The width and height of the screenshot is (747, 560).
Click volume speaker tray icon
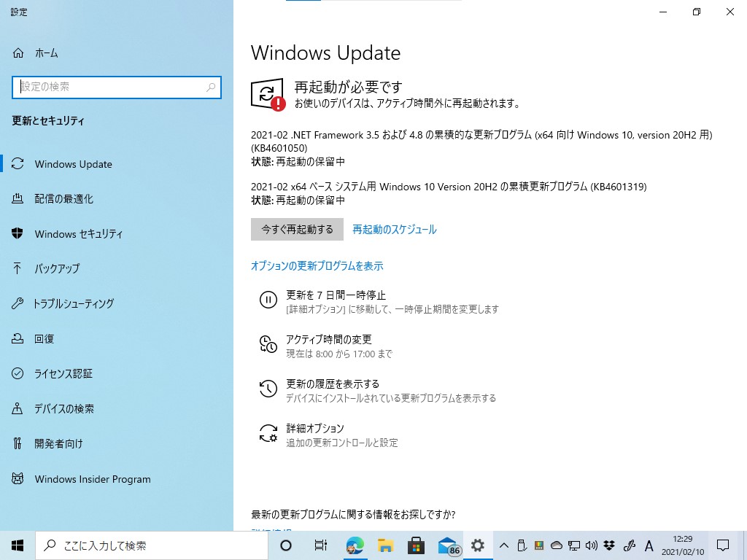(591, 545)
